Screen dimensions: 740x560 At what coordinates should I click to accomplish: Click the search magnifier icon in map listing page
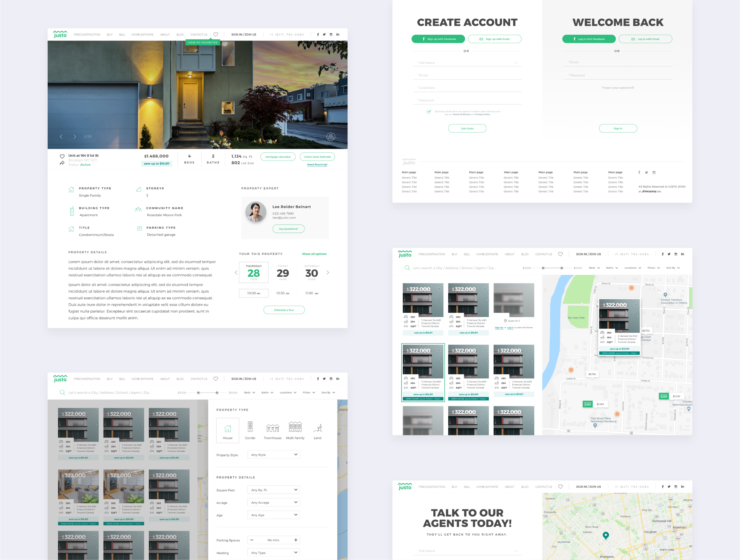click(407, 268)
